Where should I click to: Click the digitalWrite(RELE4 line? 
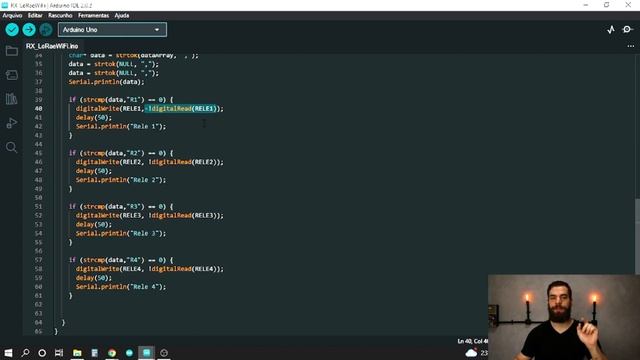(150, 269)
